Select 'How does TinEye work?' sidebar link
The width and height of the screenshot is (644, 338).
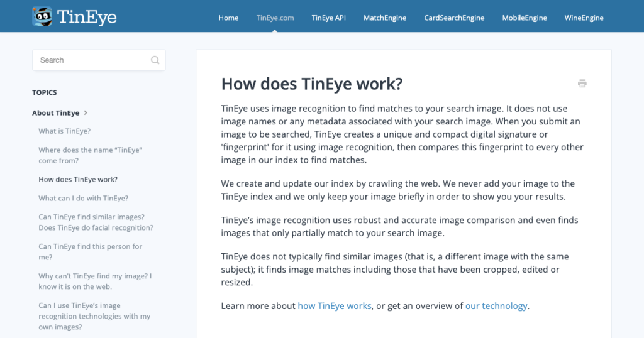tap(78, 179)
